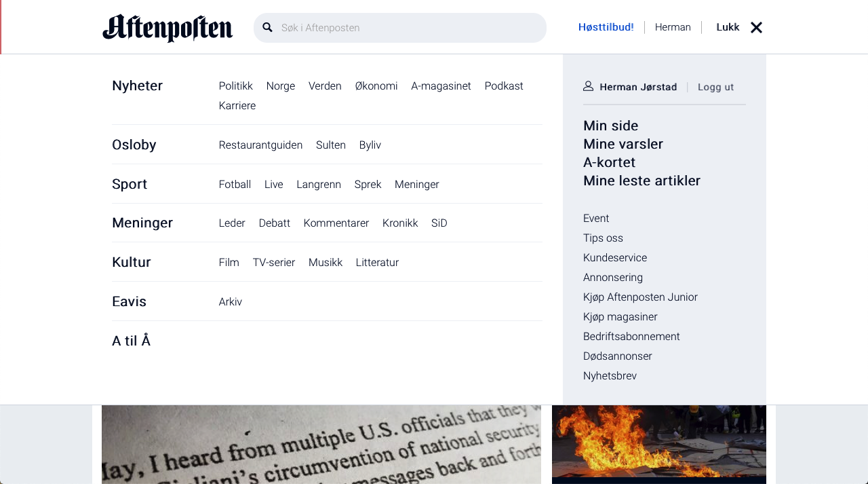Open the document text article image

[x=321, y=445]
